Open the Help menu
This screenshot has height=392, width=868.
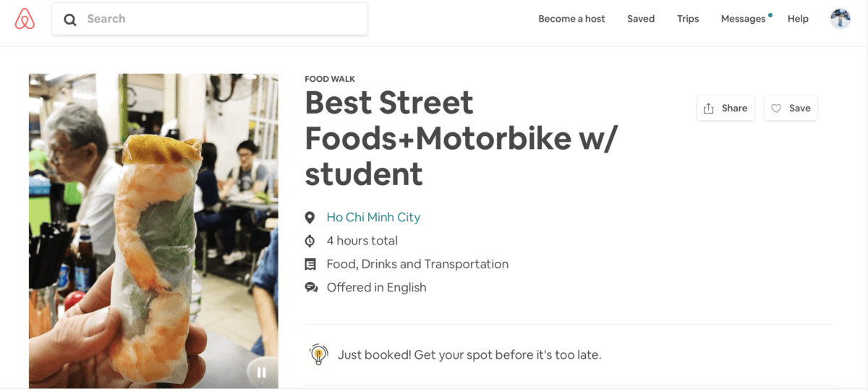coord(798,19)
